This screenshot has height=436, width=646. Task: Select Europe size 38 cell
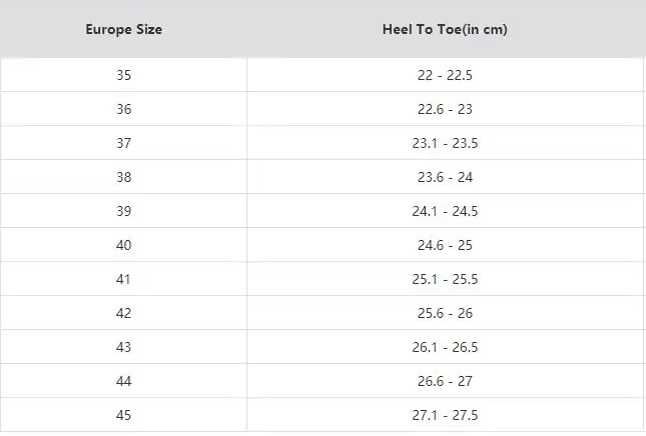123,177
